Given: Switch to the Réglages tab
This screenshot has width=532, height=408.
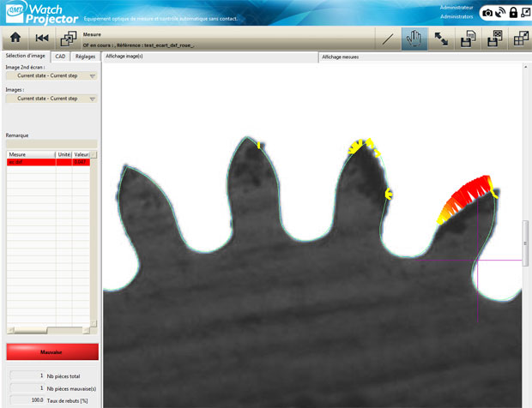Looking at the screenshot, I should pos(85,57).
